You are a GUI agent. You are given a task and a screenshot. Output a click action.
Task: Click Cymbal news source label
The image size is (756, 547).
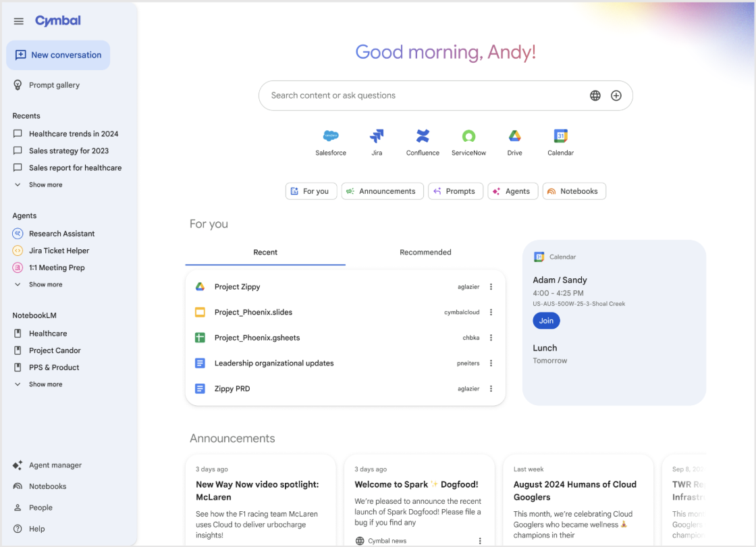coord(387,541)
